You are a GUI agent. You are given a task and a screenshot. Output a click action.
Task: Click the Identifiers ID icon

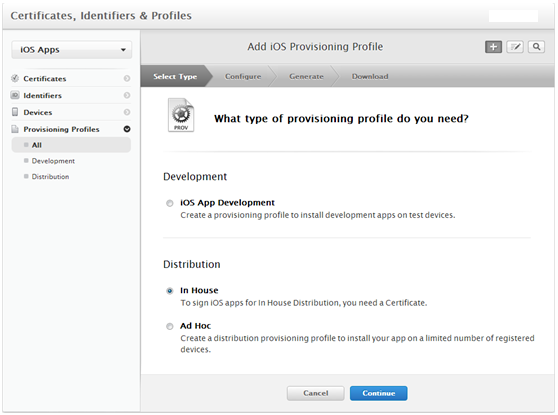(x=15, y=95)
